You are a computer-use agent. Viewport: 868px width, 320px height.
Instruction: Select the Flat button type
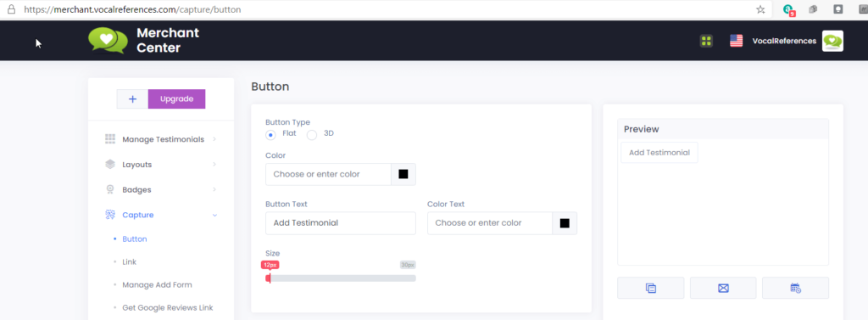pos(270,135)
